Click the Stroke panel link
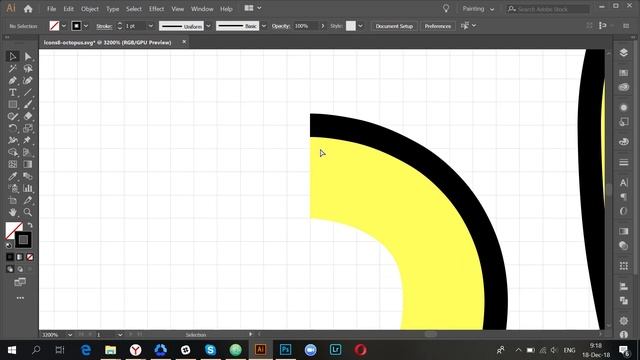Image resolution: width=640 pixels, height=360 pixels. (104, 26)
